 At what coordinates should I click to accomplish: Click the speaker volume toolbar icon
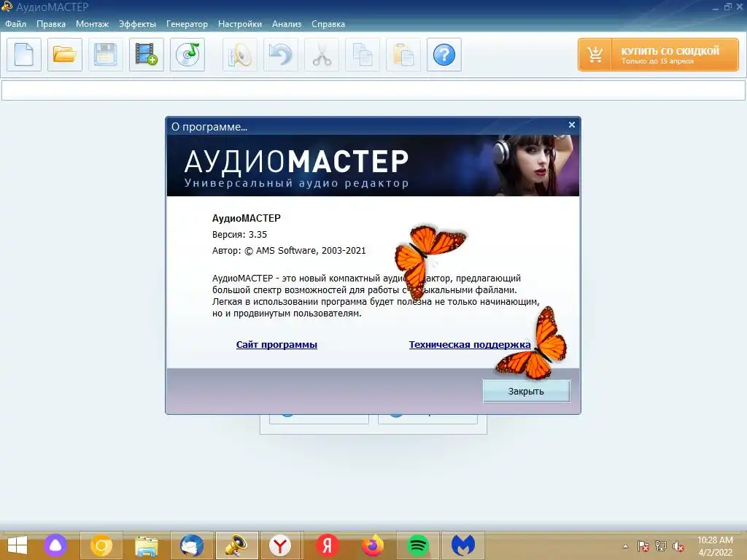click(239, 55)
